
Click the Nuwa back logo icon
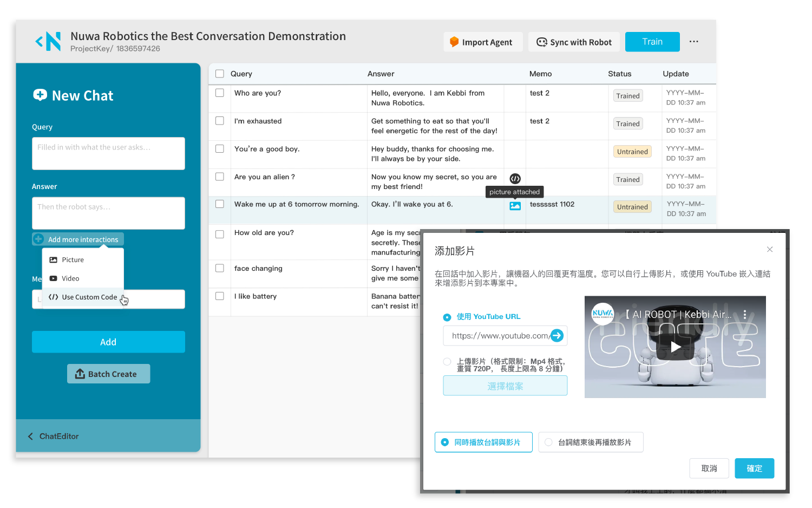click(48, 41)
